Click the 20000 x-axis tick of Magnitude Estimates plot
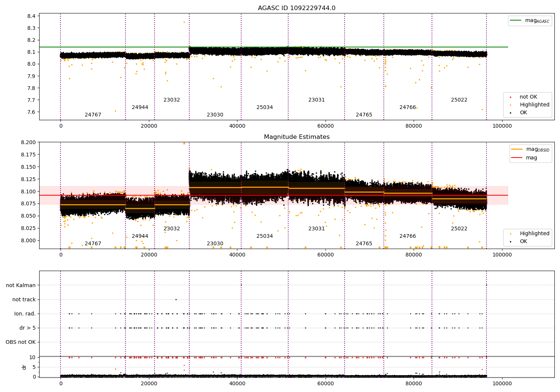 click(149, 255)
